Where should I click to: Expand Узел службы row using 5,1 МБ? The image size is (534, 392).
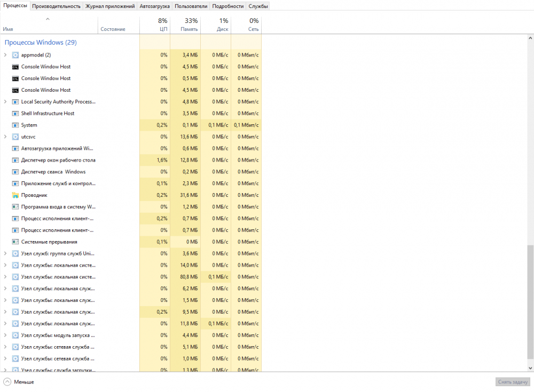(x=5, y=347)
